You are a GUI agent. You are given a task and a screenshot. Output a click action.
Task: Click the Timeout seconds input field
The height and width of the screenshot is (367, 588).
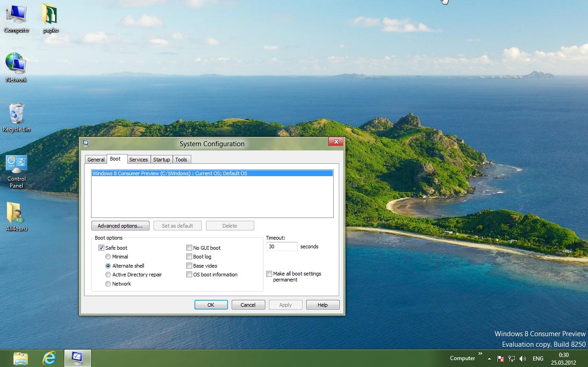pos(282,247)
